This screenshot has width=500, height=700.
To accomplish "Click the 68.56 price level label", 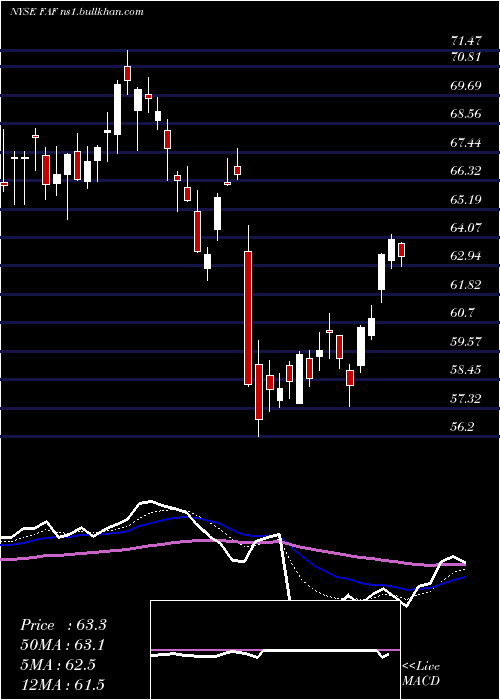I will [x=467, y=114].
